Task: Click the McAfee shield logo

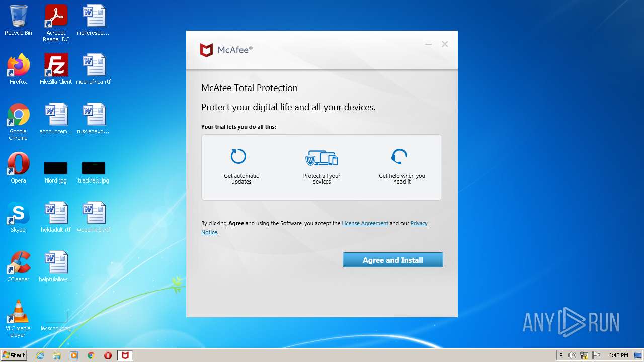Action: tap(206, 50)
